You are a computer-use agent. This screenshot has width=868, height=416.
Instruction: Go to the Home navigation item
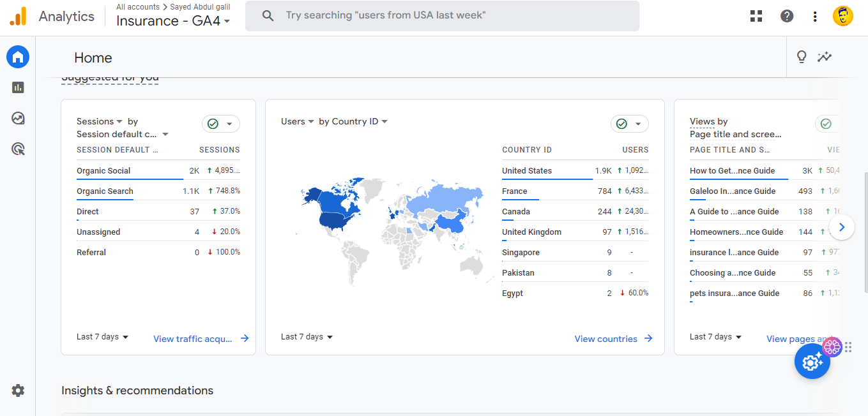pyautogui.click(x=18, y=57)
